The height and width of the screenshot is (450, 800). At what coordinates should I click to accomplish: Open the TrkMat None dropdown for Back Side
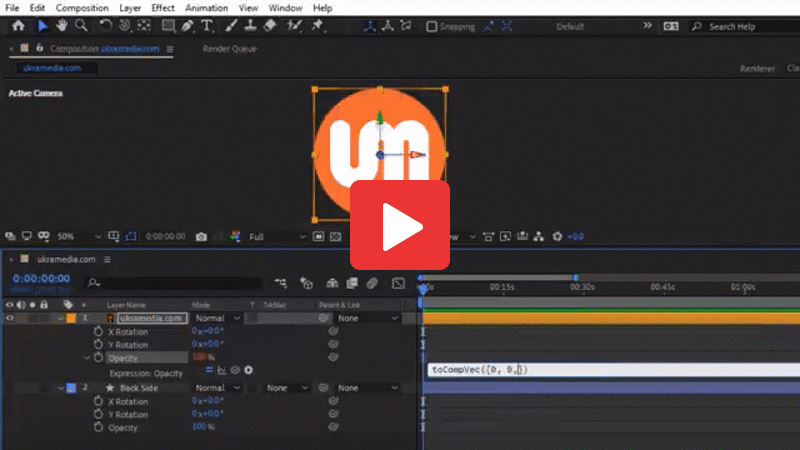(x=287, y=388)
